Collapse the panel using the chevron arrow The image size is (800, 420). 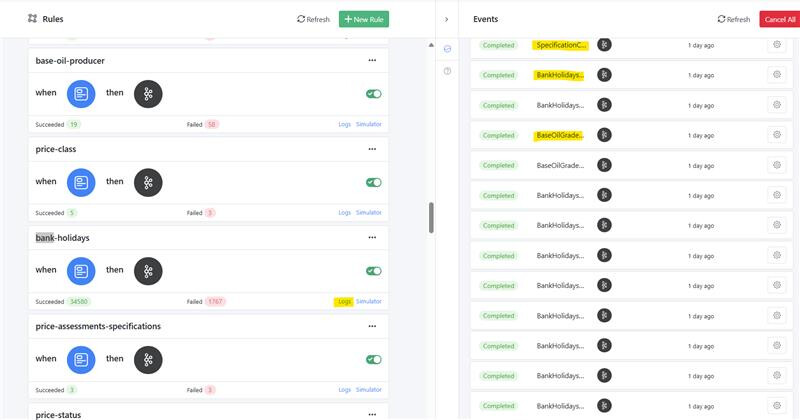point(446,19)
